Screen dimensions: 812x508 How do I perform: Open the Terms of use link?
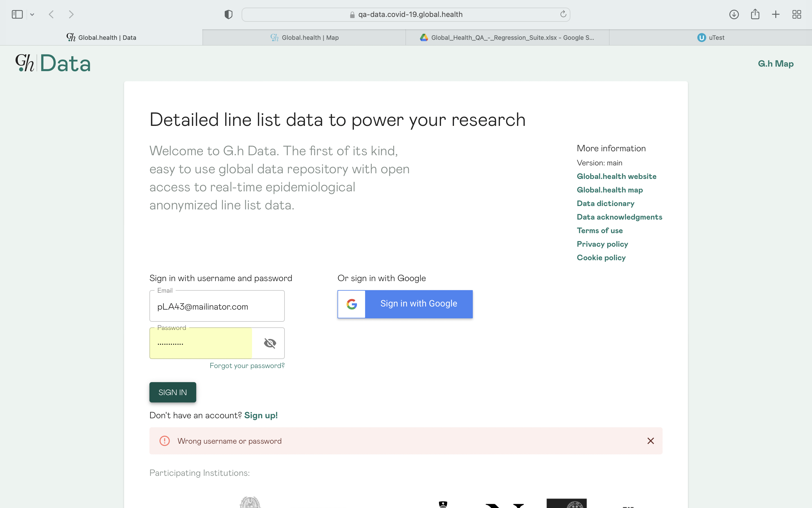point(600,231)
